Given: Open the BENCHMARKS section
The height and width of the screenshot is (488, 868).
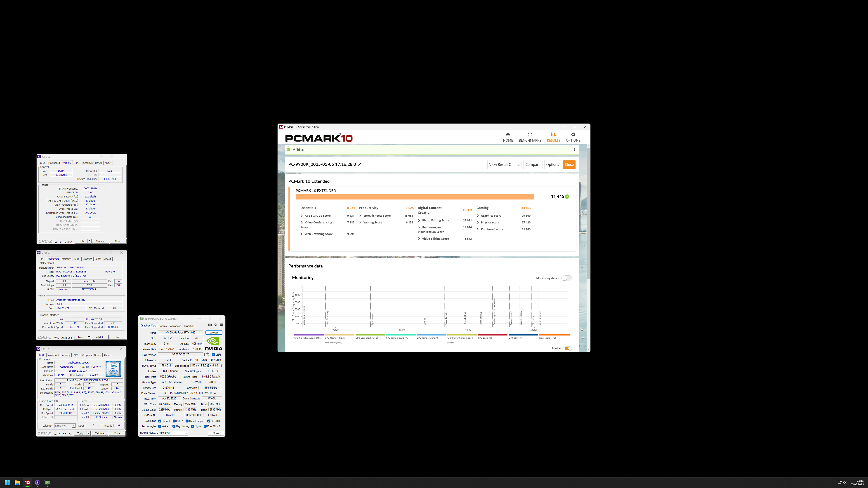Looking at the screenshot, I should (x=530, y=137).
